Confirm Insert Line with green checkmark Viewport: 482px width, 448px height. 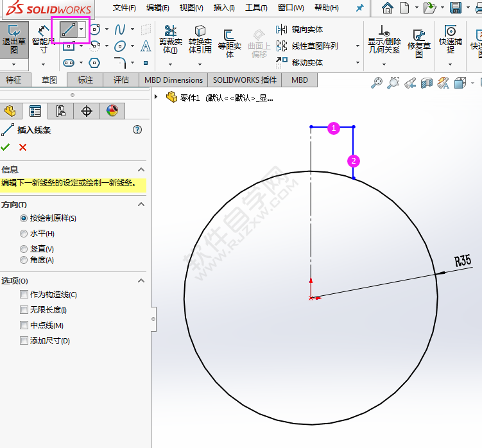point(5,148)
